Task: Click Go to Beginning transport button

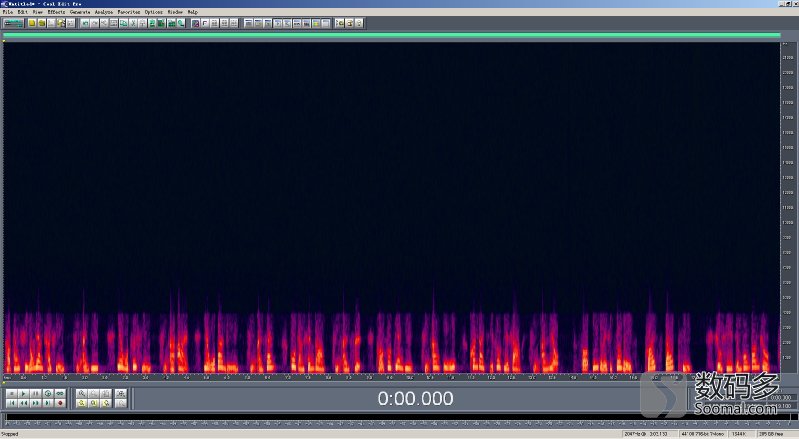Action: tap(12, 403)
